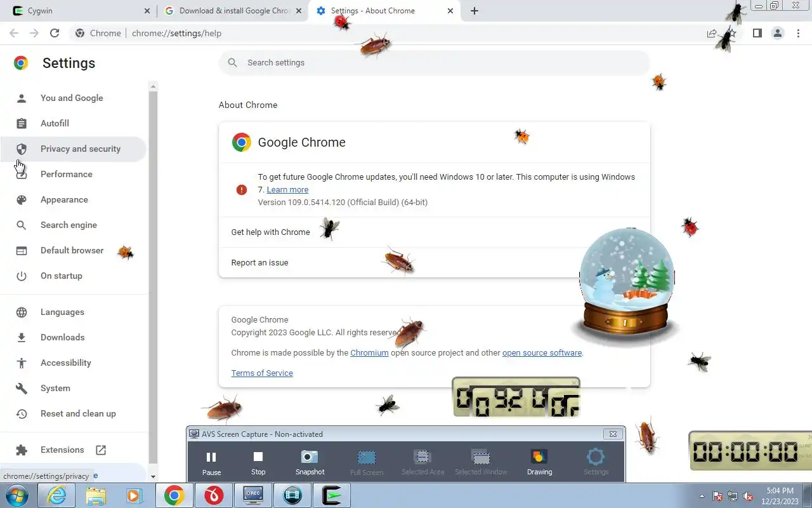This screenshot has width=812, height=508.
Task: Open Privacy and security settings
Action: [81, 149]
